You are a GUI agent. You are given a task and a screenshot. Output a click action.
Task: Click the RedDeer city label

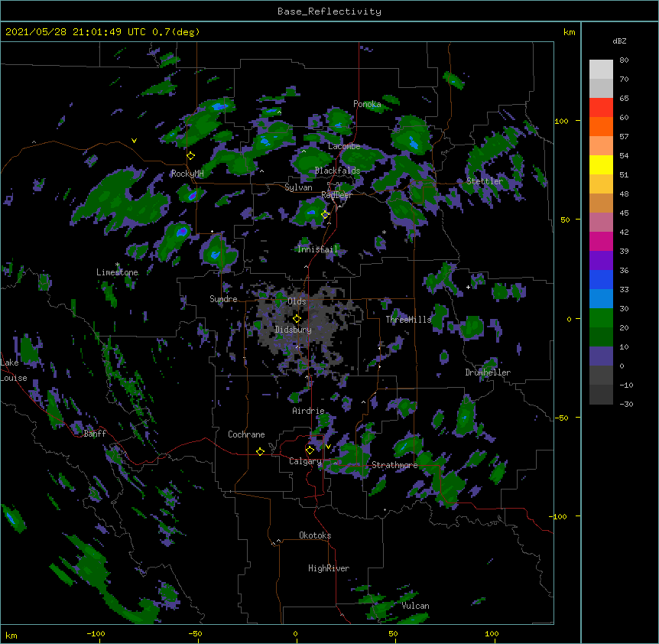pyautogui.click(x=336, y=195)
